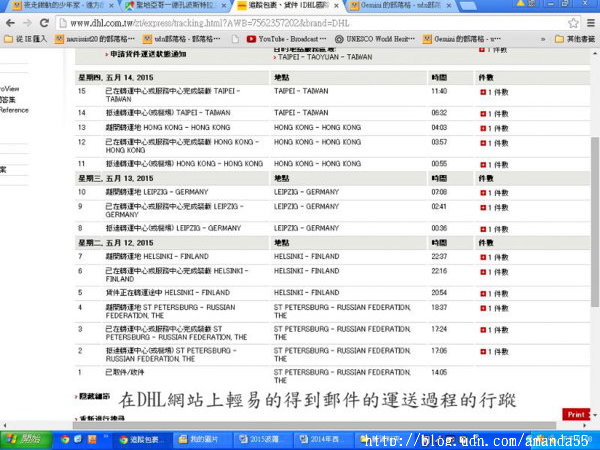
Task: Select the TAIPEI - TAOYUAN - TAIWAN text
Action: pyautogui.click(x=325, y=57)
